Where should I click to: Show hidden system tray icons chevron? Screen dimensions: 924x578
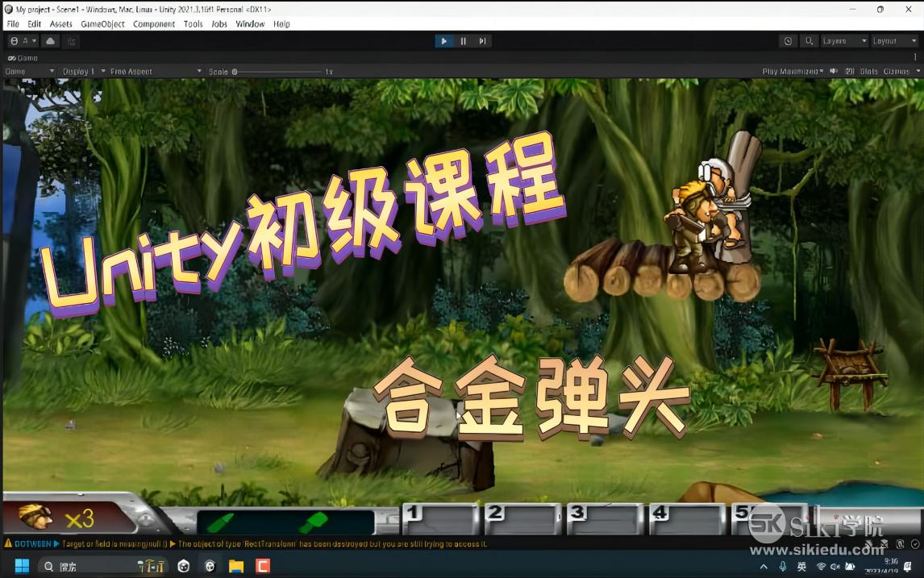[764, 566]
